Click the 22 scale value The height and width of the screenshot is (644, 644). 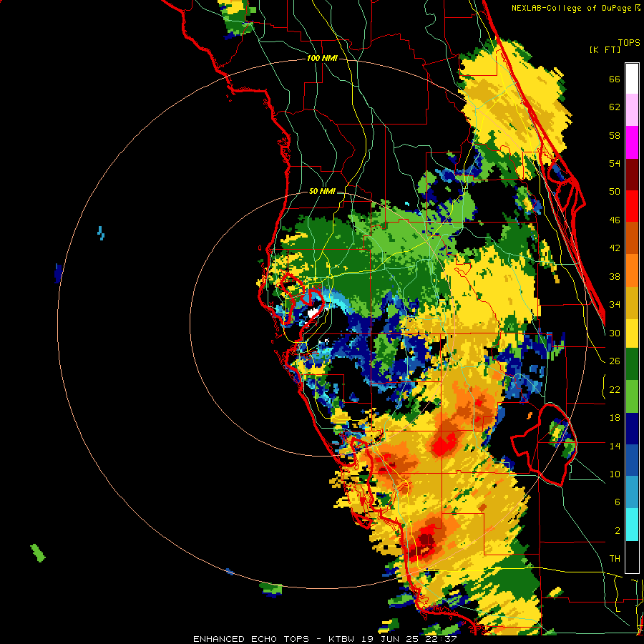[615, 389]
